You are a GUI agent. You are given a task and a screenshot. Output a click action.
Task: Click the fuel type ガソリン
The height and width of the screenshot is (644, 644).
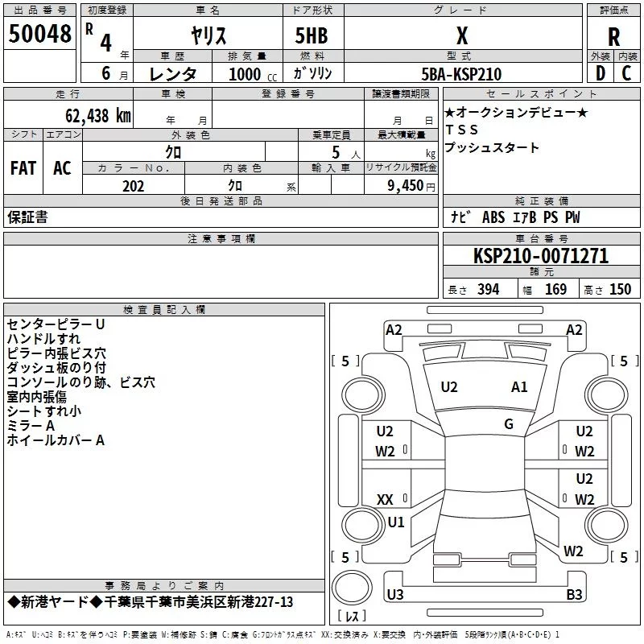[312, 73]
